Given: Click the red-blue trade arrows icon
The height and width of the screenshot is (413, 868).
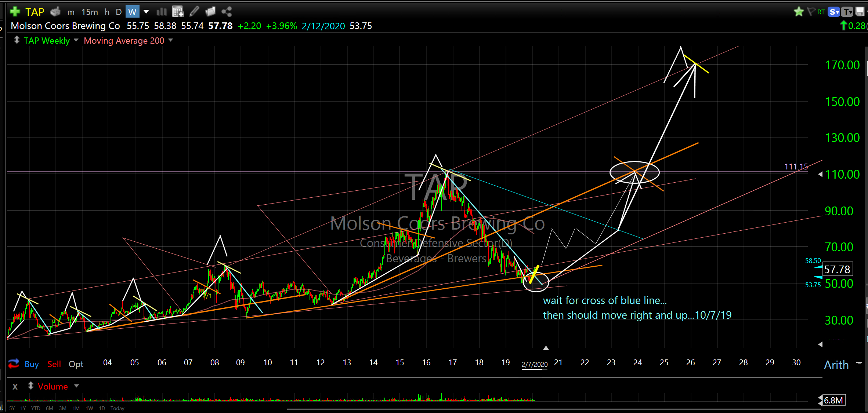Looking at the screenshot, I should coord(14,363).
